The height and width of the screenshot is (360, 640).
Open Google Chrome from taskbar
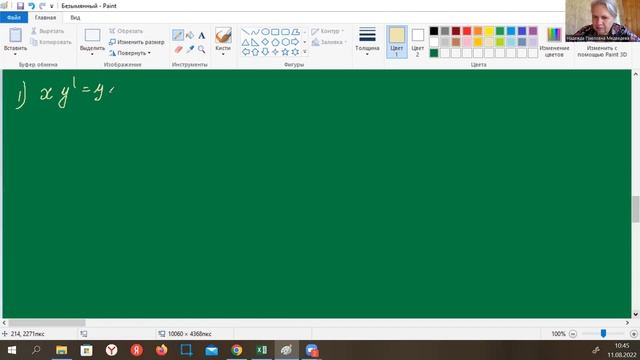237,350
